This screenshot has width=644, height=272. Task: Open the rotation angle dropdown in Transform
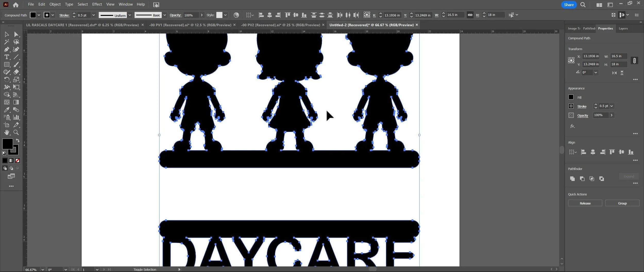[x=596, y=73]
